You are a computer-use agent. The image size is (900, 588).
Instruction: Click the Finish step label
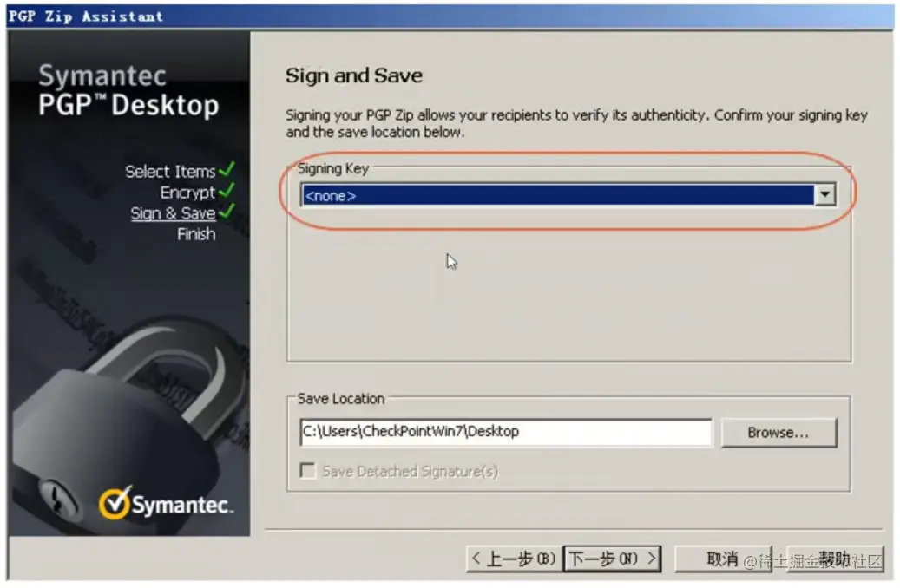pyautogui.click(x=196, y=234)
